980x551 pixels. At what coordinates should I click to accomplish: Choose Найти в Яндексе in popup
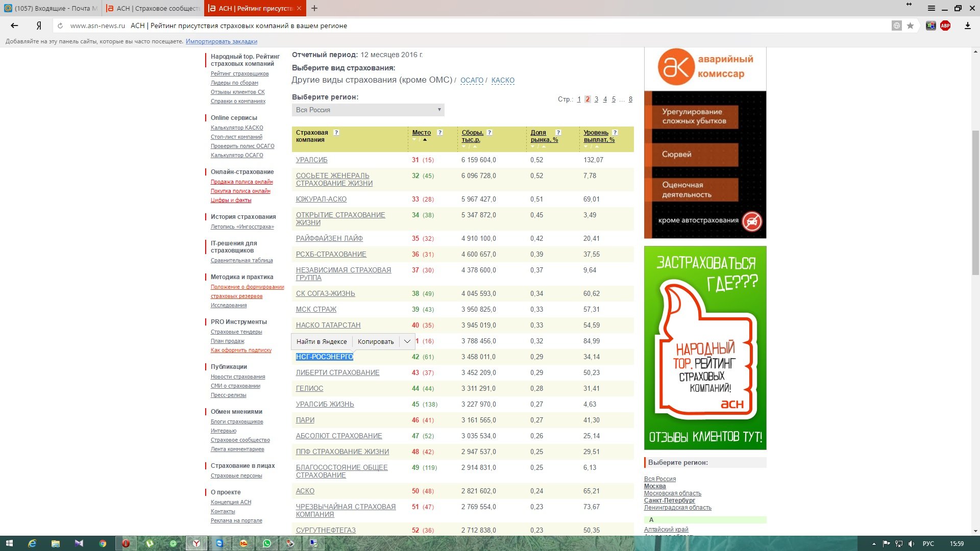[x=322, y=342]
